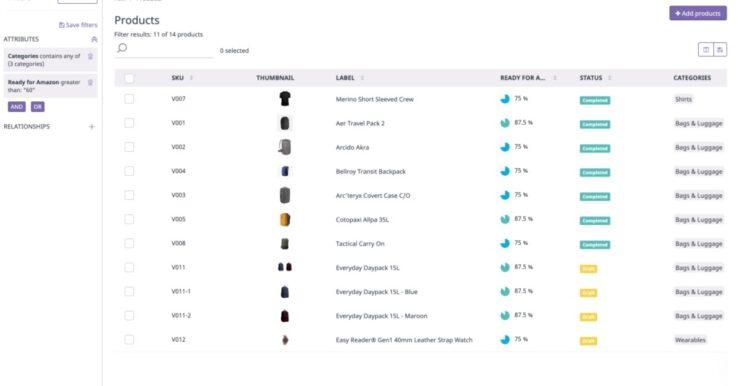Screen dimensions: 738x386
Task: Open the Arc'teryx Covert Case C/O label
Action: [373, 196]
